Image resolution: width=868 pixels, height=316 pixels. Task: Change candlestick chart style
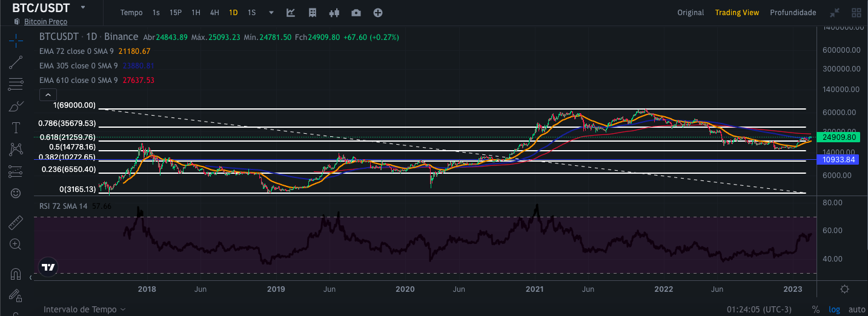(334, 13)
